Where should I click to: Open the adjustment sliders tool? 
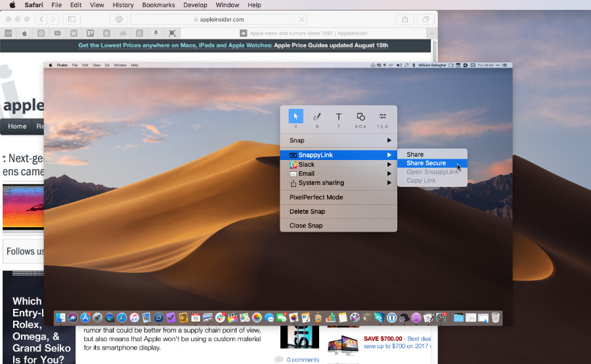pos(382,116)
